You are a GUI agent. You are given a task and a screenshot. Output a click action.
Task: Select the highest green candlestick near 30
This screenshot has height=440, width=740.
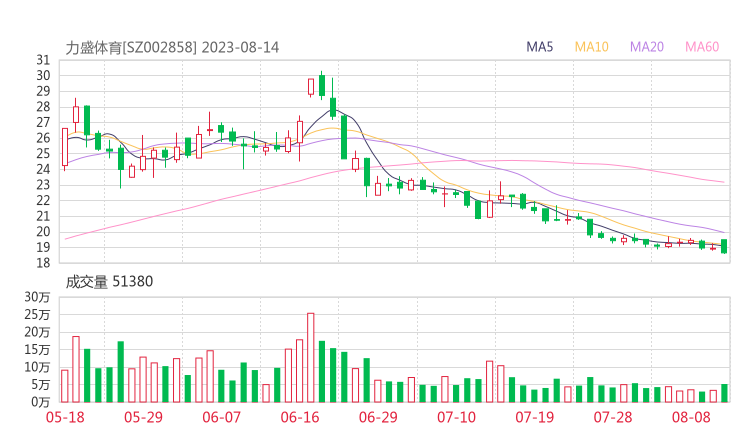322,85
